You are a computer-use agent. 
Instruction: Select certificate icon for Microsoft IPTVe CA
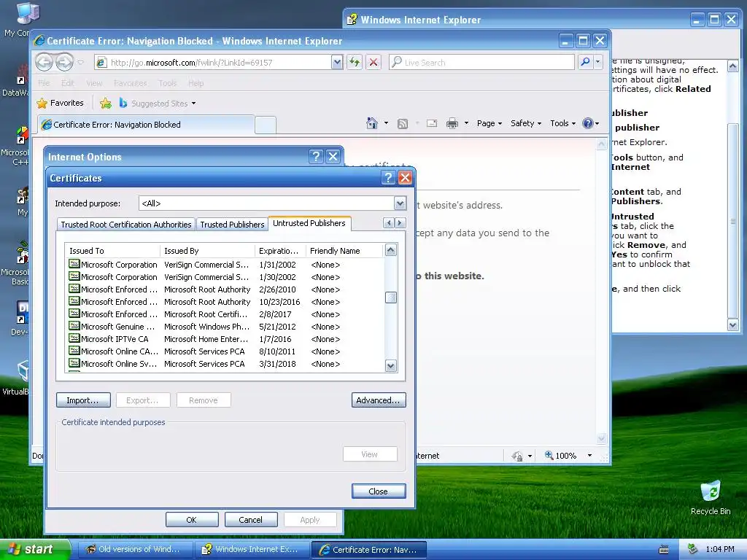(x=74, y=338)
